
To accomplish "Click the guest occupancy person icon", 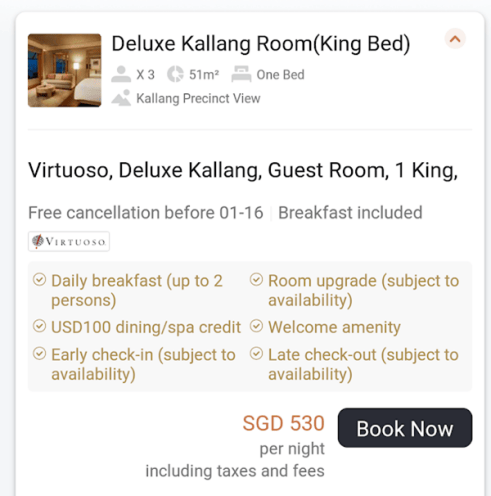I will tap(121, 74).
